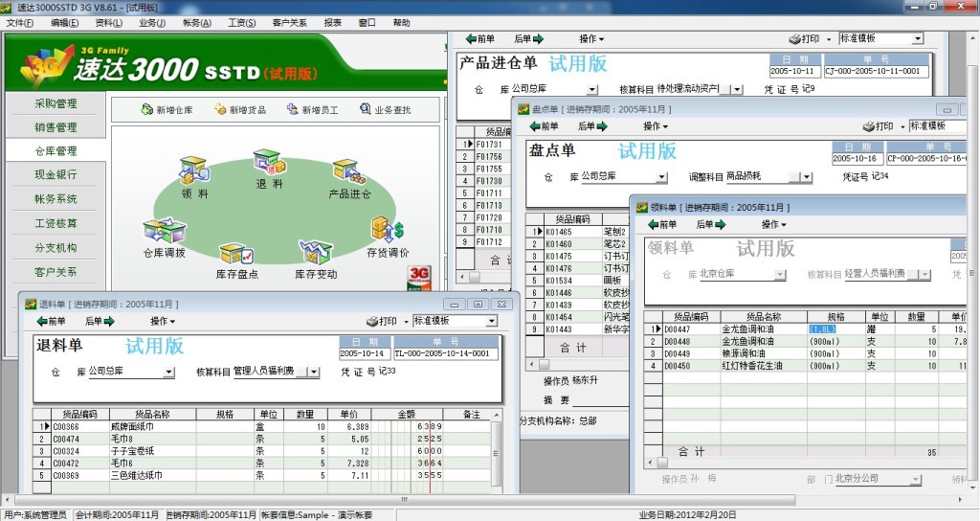Expand 仓库 combo in 退料单 window
Screen dimensions: 980x521
[168, 372]
